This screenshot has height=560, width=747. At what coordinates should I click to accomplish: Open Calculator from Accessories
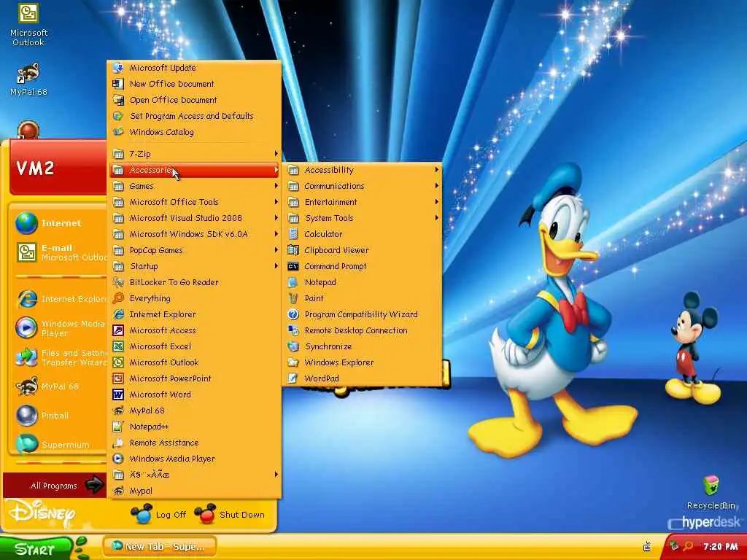point(363,234)
